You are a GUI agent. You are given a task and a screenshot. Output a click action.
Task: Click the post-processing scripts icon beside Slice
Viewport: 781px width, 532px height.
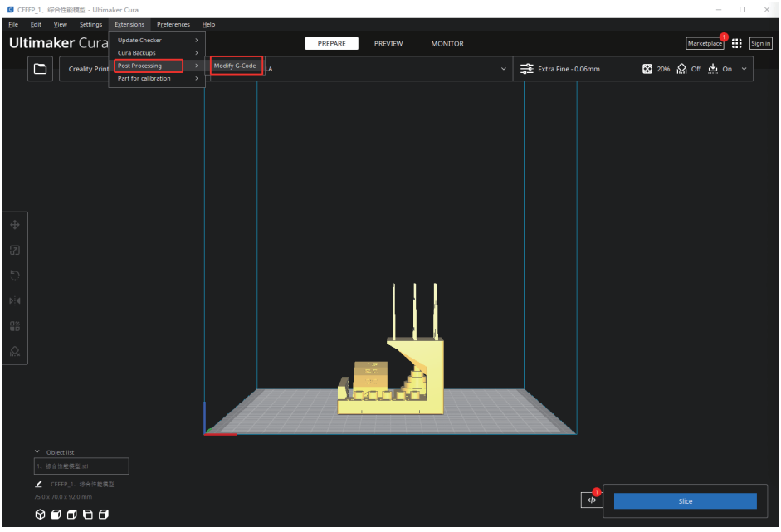592,500
